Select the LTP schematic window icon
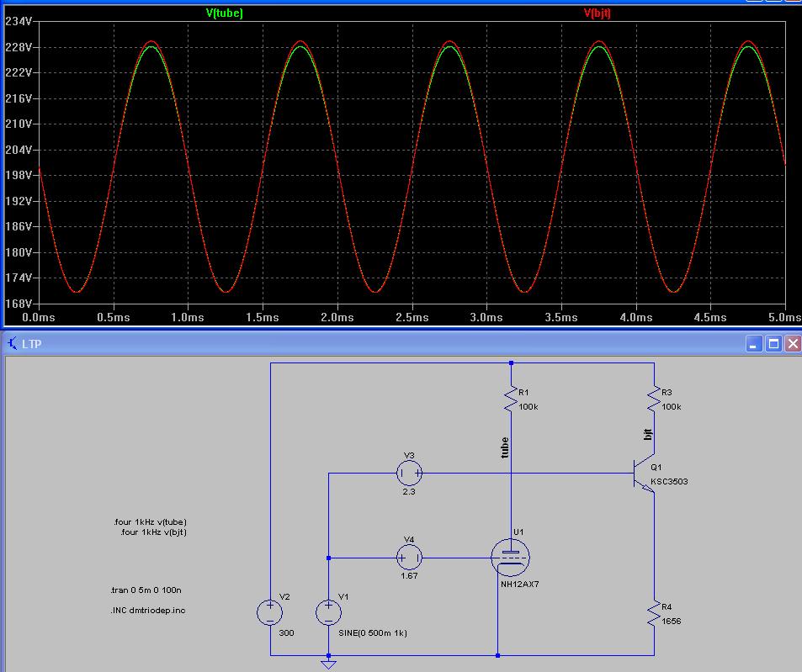The width and height of the screenshot is (802, 672). 13,343
